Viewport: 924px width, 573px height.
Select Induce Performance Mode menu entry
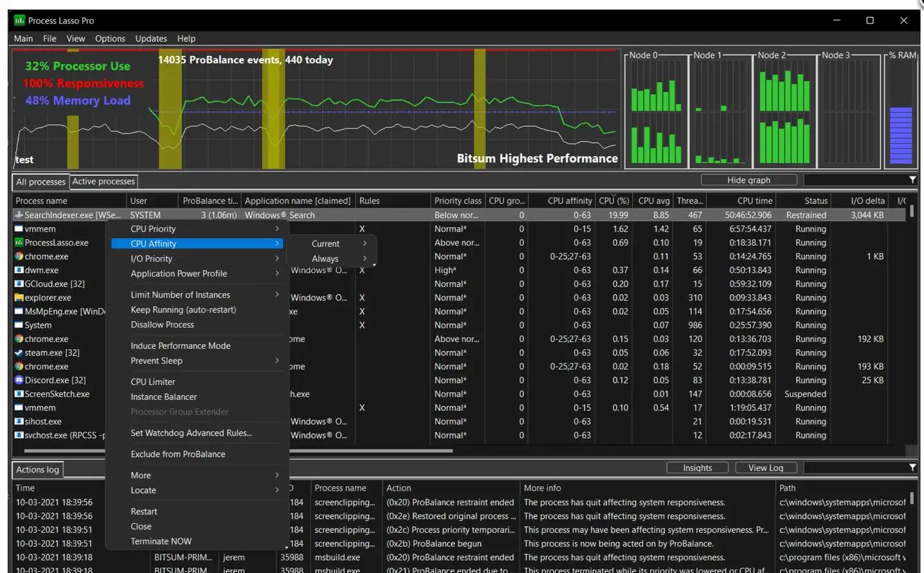(x=181, y=346)
